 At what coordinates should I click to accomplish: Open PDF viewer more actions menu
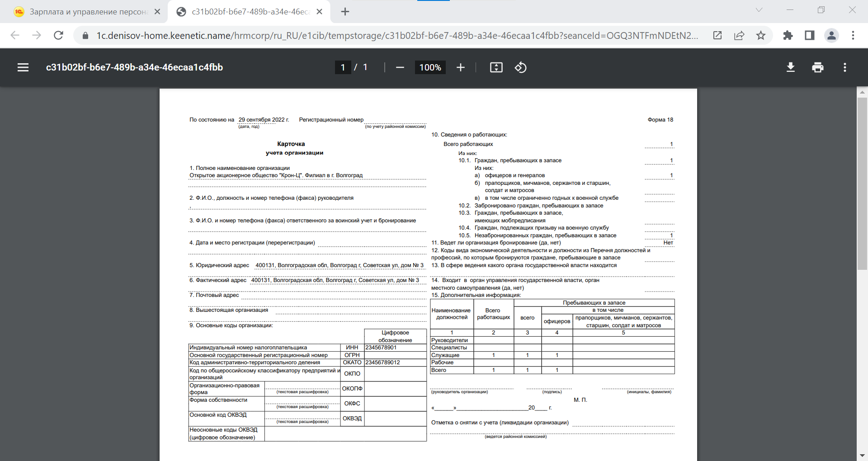tap(844, 67)
